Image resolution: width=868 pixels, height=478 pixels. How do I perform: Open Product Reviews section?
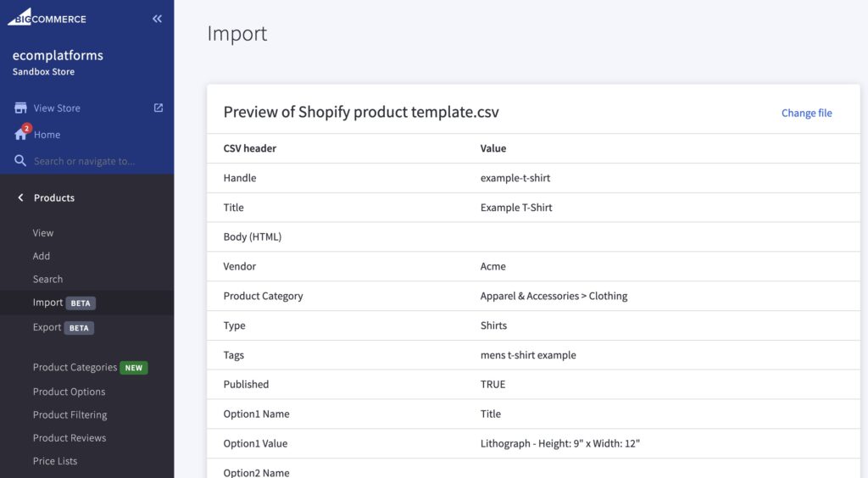coord(70,438)
